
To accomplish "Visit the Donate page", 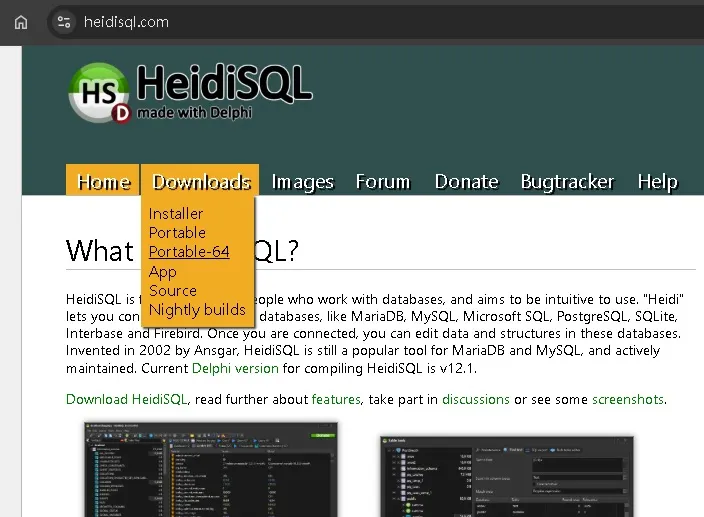I will point(466,181).
